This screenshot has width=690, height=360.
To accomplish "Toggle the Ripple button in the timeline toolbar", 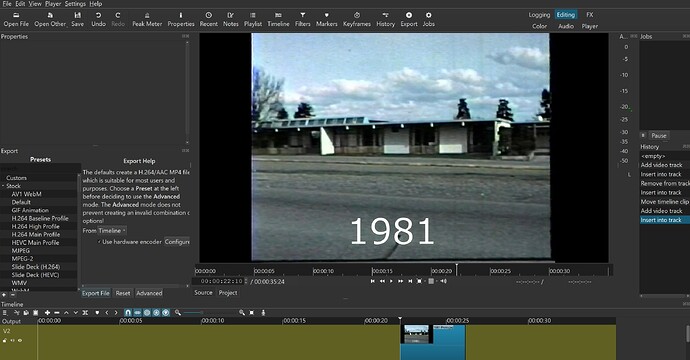I will click(147, 313).
